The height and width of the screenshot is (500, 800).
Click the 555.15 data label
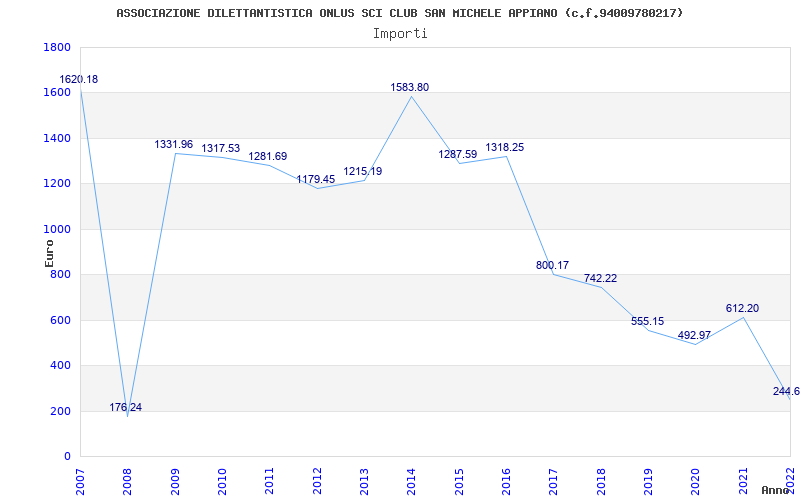[x=647, y=321]
